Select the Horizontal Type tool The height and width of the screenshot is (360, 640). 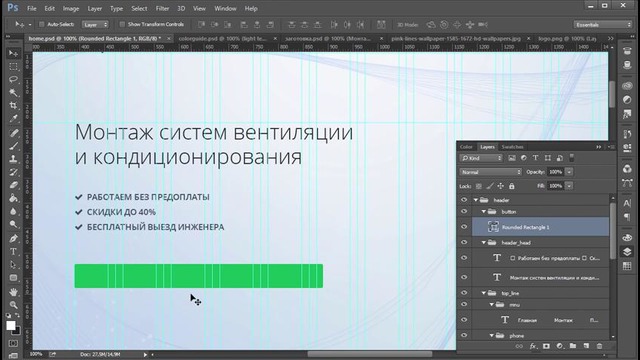tap(13, 251)
